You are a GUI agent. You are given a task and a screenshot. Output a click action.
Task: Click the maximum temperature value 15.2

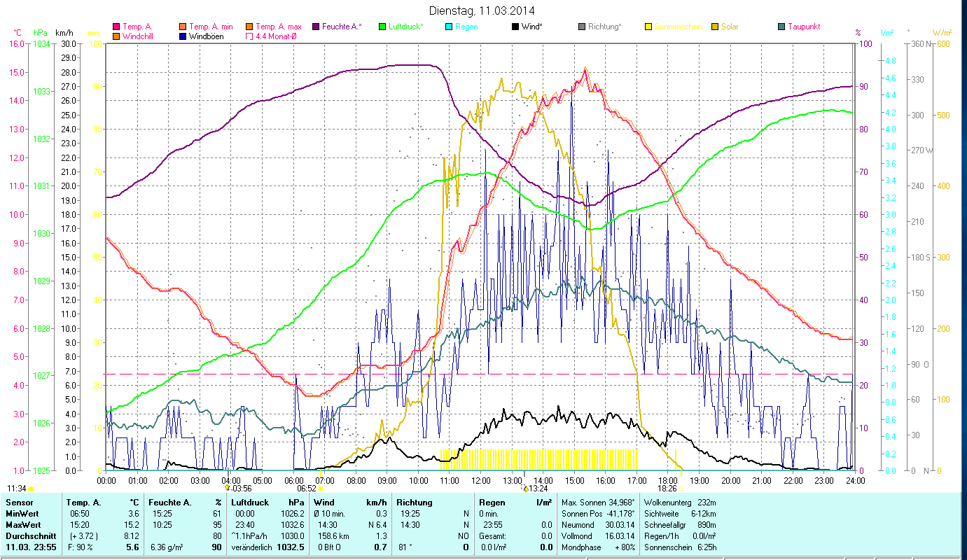(132, 524)
